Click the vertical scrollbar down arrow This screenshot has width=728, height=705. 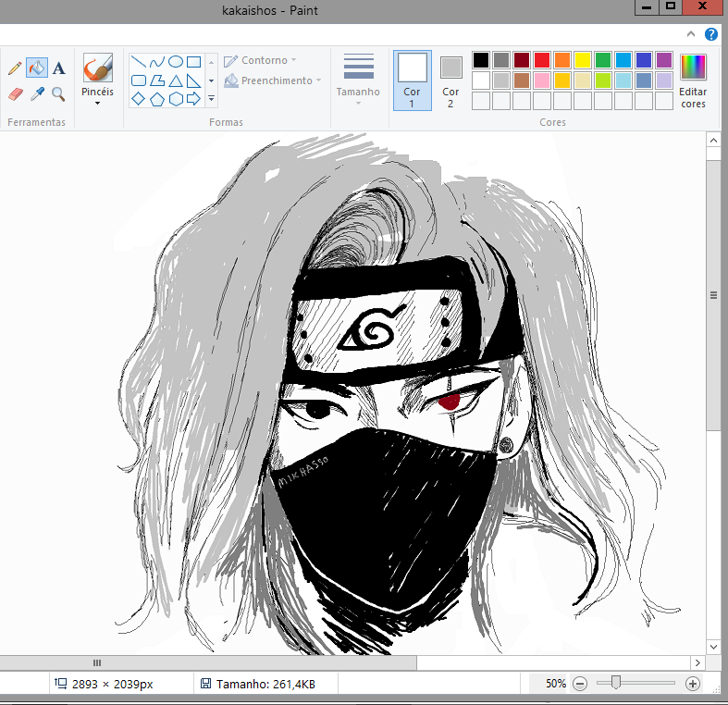click(713, 647)
